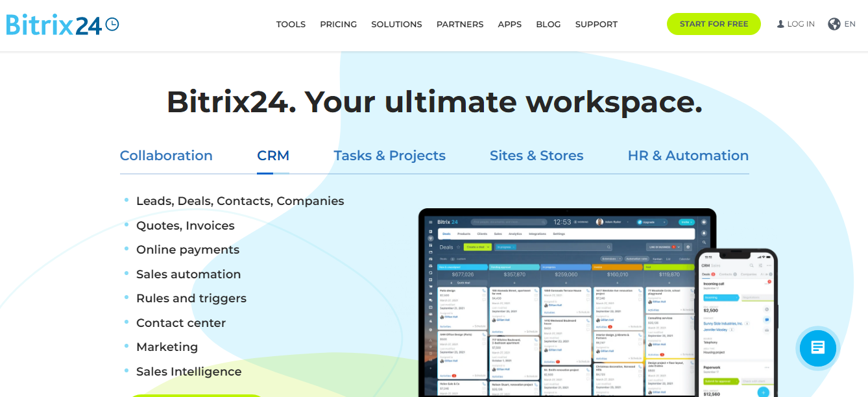Switch to the Sites & Stores tab
This screenshot has width=868, height=397.
tap(536, 156)
